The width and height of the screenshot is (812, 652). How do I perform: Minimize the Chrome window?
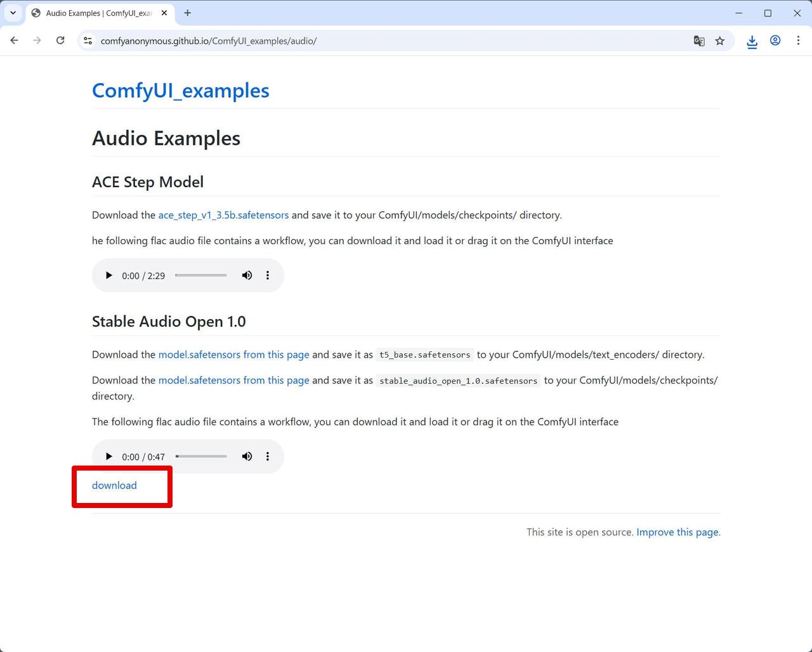739,13
